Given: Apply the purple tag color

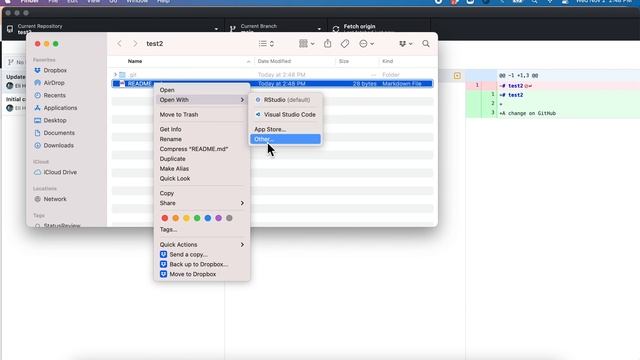Looking at the screenshot, I should click(x=218, y=218).
